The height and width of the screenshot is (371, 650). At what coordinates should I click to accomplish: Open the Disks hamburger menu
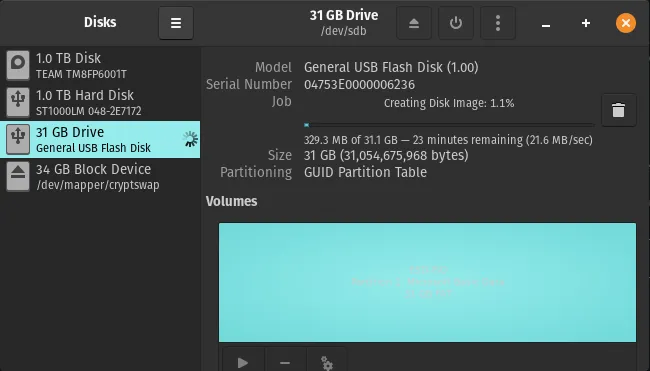(x=176, y=23)
